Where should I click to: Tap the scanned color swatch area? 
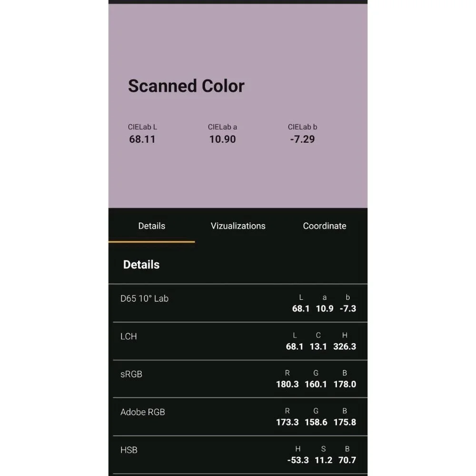tap(238, 106)
